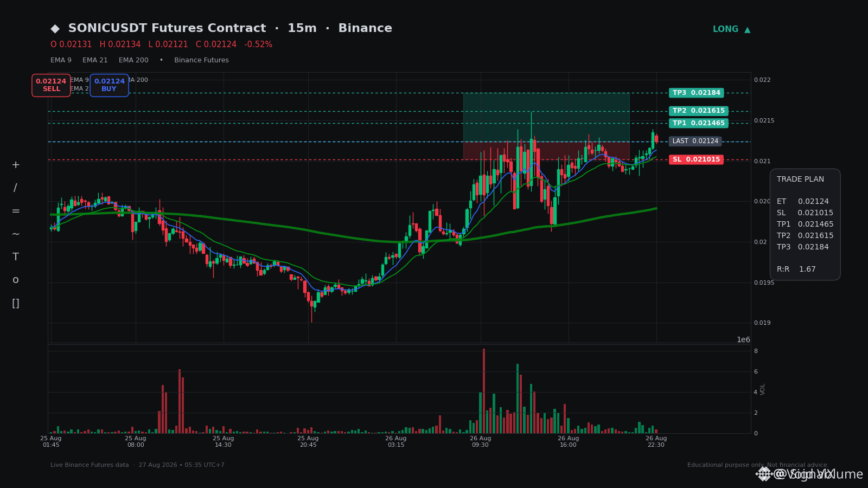868x488 pixels.
Task: Click EMA 21 in the header indicator row
Action: coord(95,60)
